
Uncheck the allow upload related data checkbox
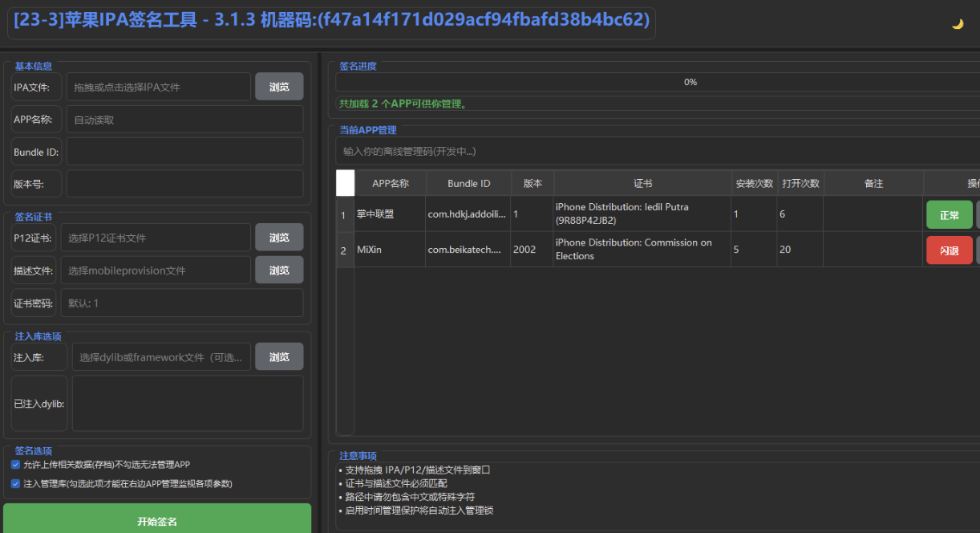pyautogui.click(x=16, y=465)
